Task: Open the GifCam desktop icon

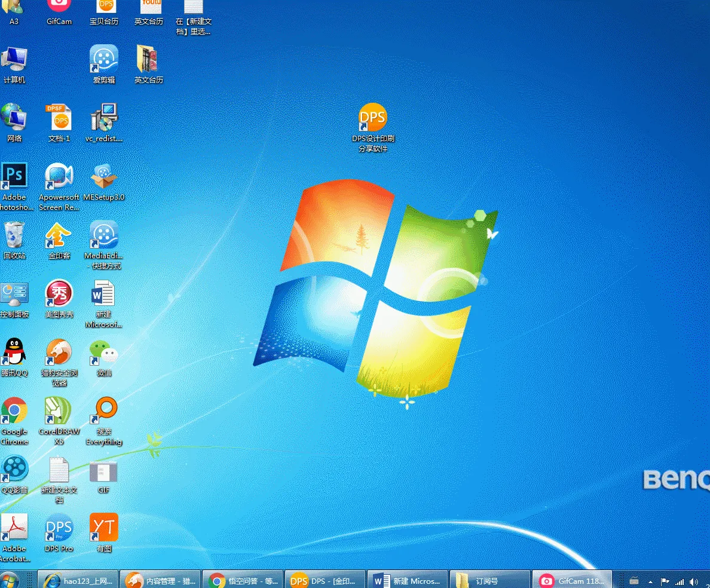Action: [59, 13]
